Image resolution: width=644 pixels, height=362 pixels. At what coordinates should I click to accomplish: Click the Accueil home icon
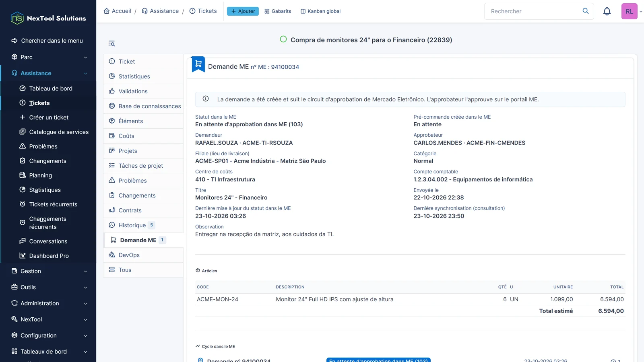107,11
